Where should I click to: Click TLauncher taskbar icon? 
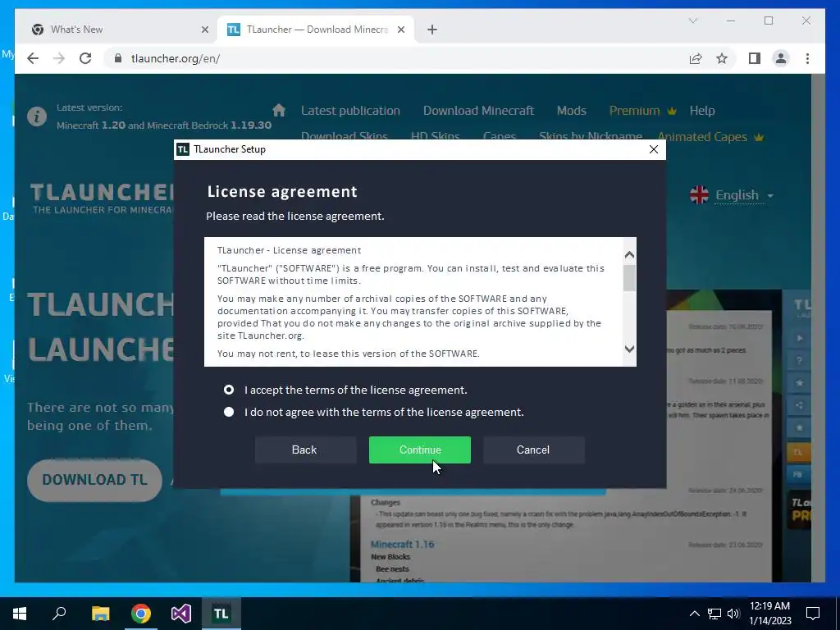click(221, 614)
